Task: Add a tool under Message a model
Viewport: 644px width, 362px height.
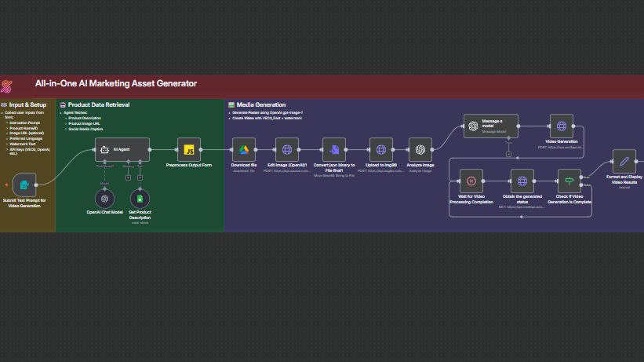Action: pos(508,154)
